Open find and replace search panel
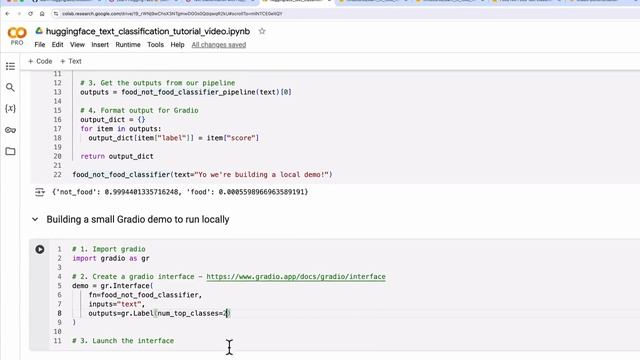640x360 pixels. point(10,87)
